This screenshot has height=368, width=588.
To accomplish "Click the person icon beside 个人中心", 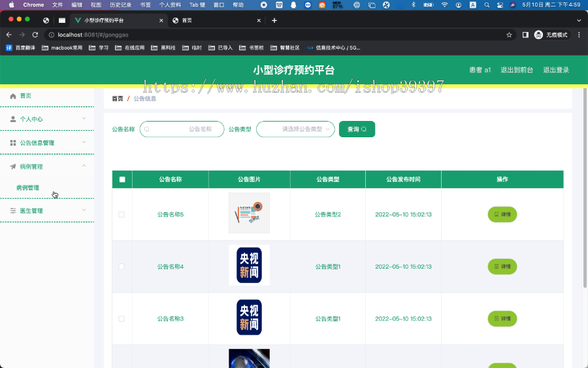I will 13,120.
